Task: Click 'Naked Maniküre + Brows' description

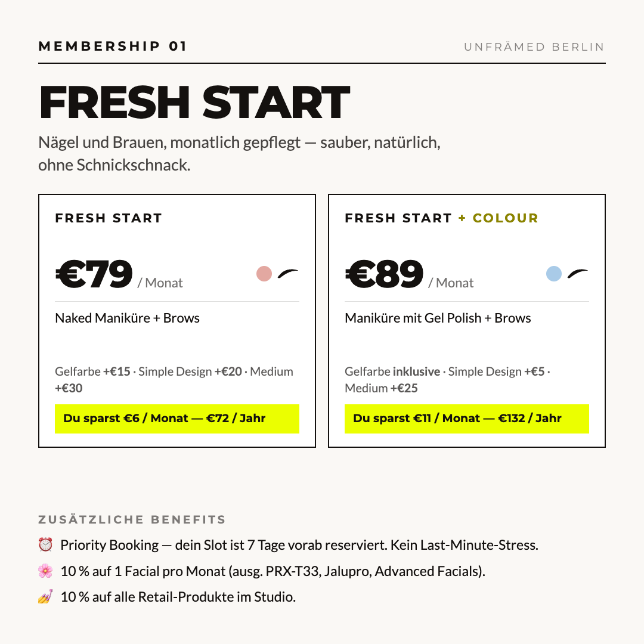Action: [x=128, y=318]
